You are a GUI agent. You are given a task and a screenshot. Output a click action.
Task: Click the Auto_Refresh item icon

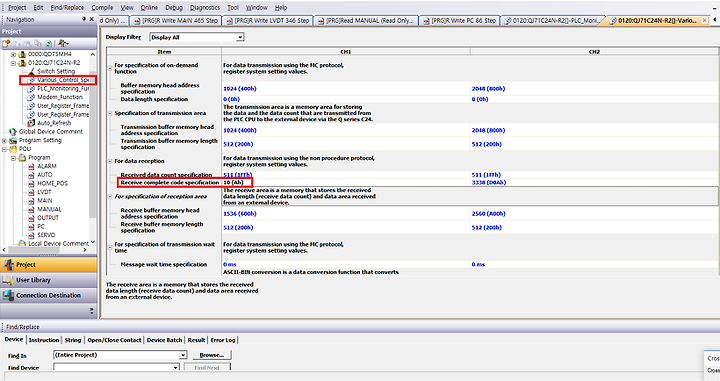[x=31, y=123]
